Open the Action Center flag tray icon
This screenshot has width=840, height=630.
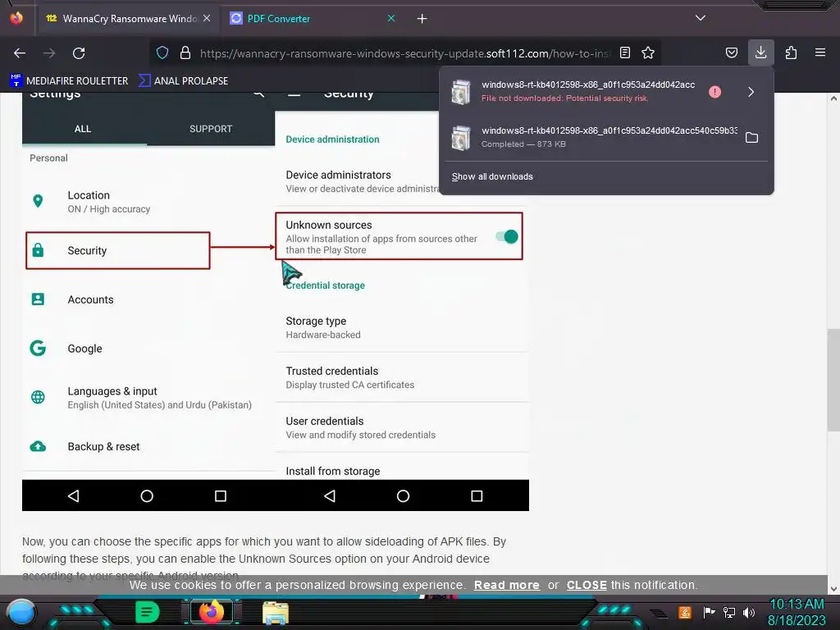click(x=710, y=612)
